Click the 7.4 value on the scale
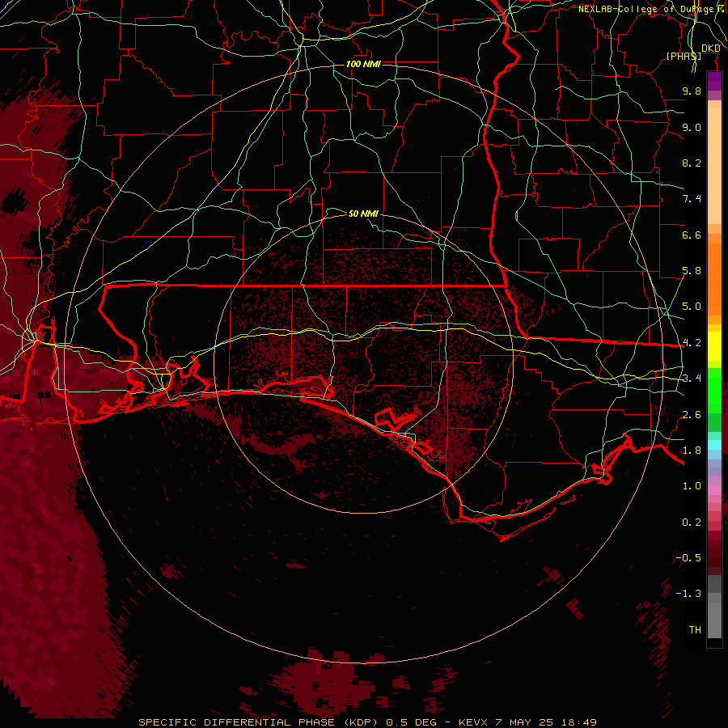This screenshot has height=728, width=728. (692, 199)
